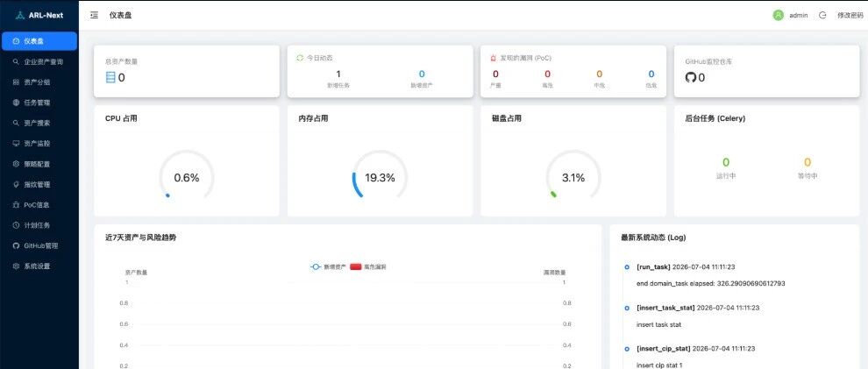Click the 高危 vulnerability count
This screenshot has width=868, height=369.
(x=547, y=75)
